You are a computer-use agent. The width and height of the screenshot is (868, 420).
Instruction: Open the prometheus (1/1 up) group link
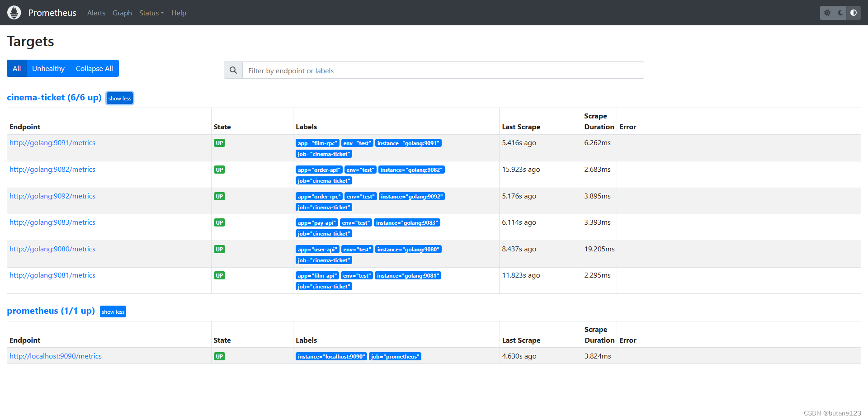click(x=51, y=311)
